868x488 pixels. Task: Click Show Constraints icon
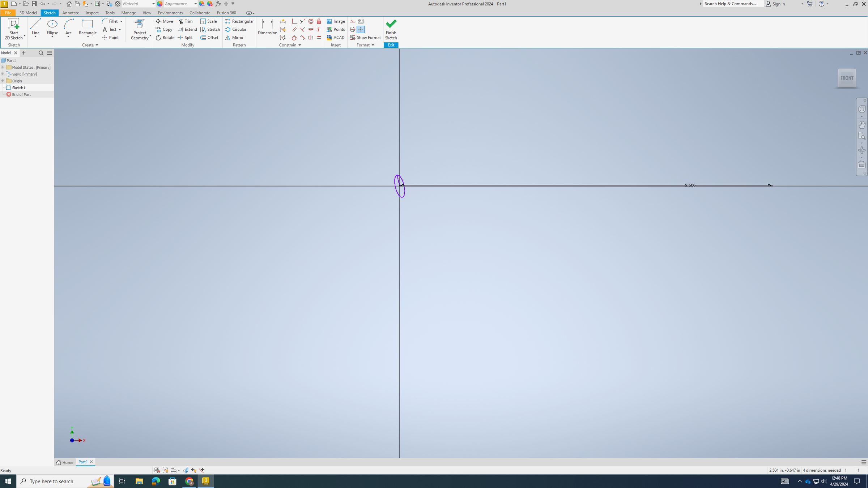coord(283,29)
